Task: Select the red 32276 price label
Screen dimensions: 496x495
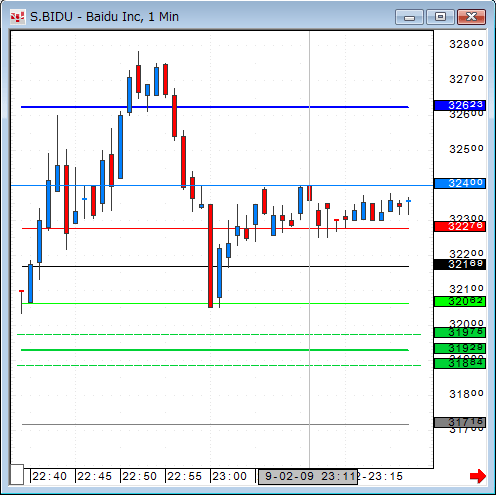Action: pyautogui.click(x=460, y=226)
